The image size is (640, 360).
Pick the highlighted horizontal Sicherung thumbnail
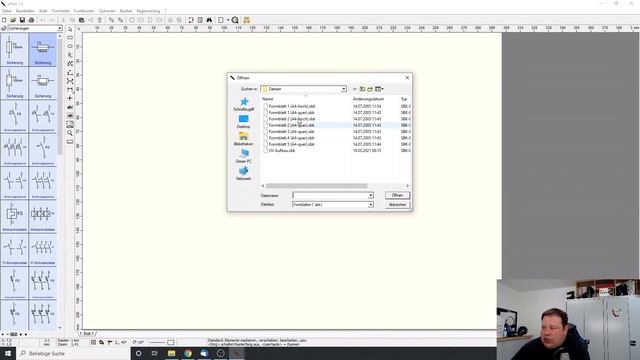tap(43, 49)
